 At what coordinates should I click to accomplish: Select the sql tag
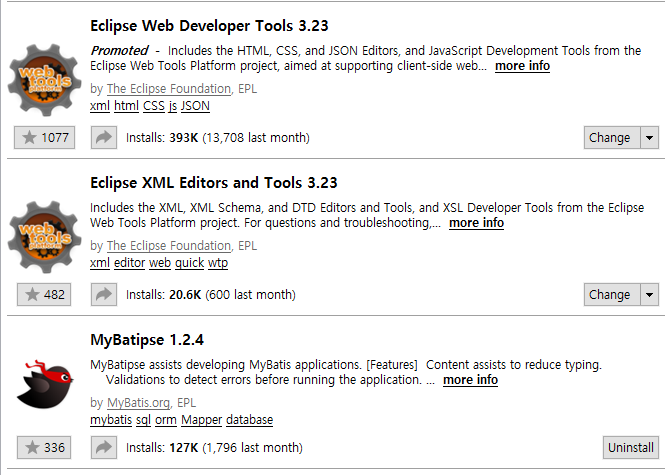point(143,420)
